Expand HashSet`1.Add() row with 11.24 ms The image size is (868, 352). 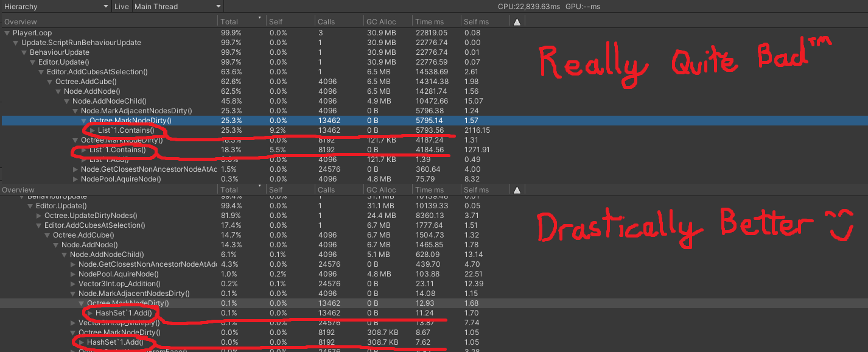(x=90, y=313)
